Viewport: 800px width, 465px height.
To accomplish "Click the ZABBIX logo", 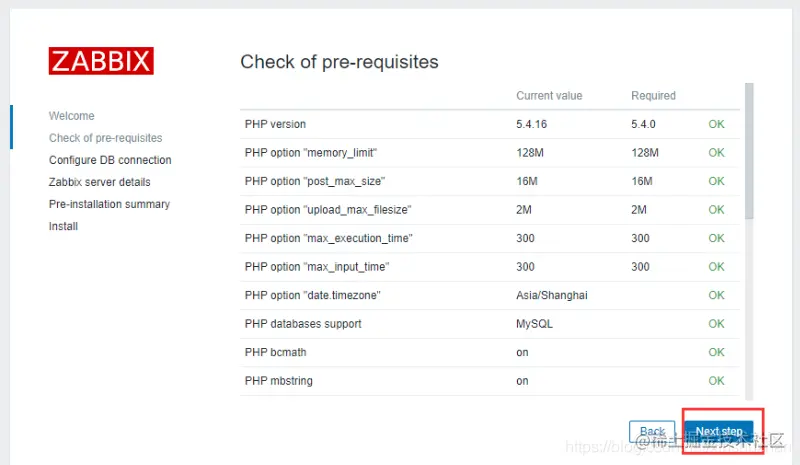I will pyautogui.click(x=101, y=61).
